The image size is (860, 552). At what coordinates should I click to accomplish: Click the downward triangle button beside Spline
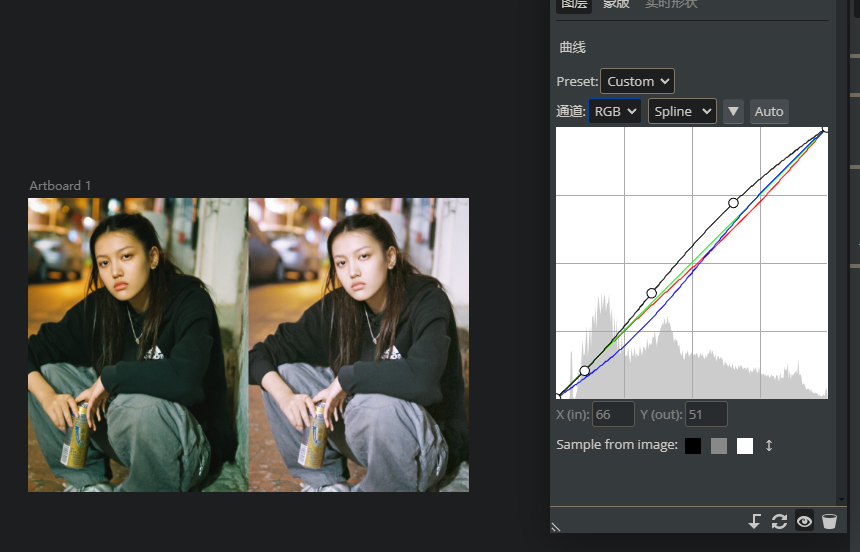[x=733, y=111]
